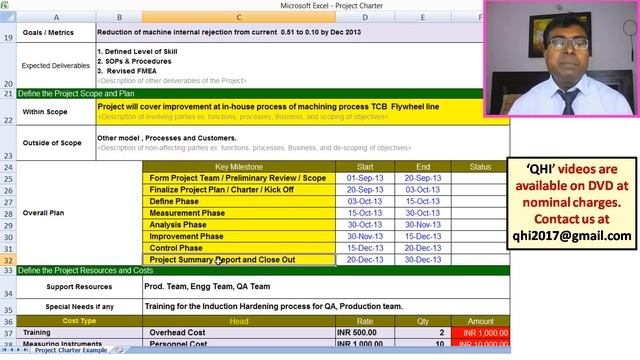This screenshot has height=360, width=640.
Task: Click the Head column heading cell
Action: 239,321
